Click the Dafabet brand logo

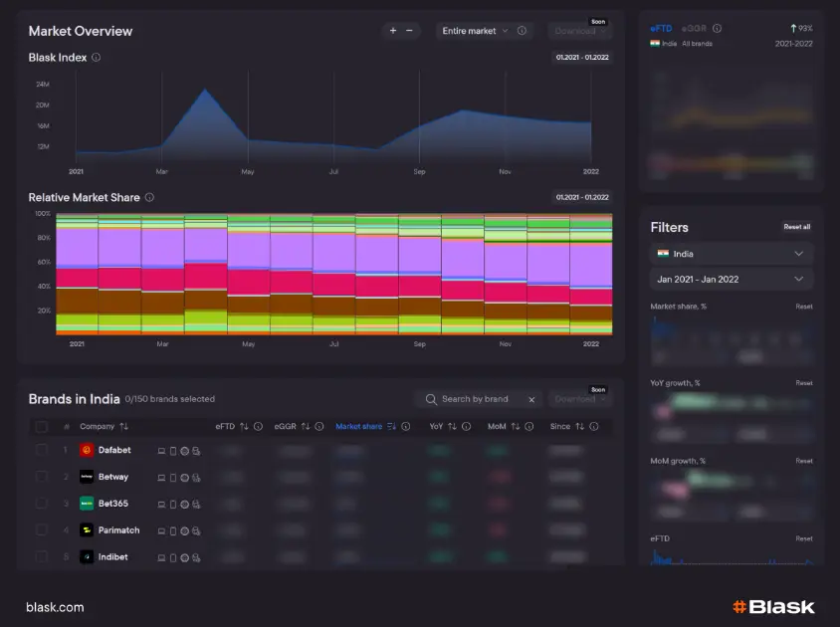click(87, 450)
